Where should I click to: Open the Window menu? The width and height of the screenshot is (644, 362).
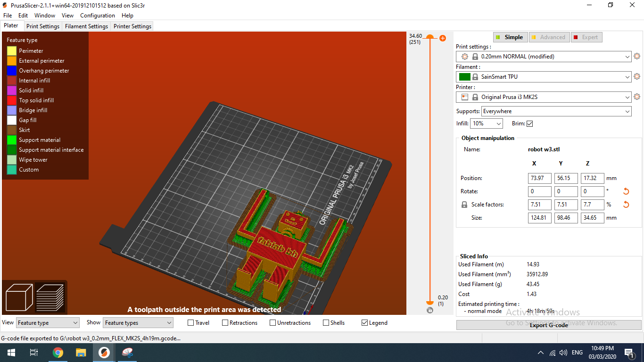45,16
